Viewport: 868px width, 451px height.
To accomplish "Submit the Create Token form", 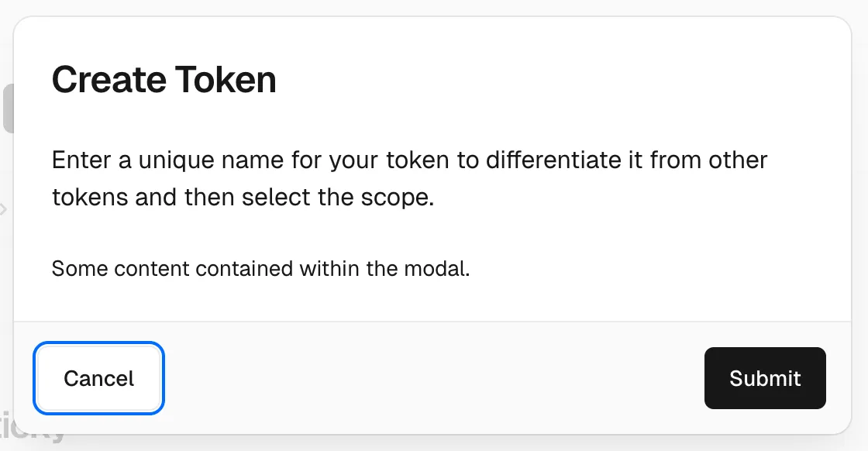I will click(765, 378).
